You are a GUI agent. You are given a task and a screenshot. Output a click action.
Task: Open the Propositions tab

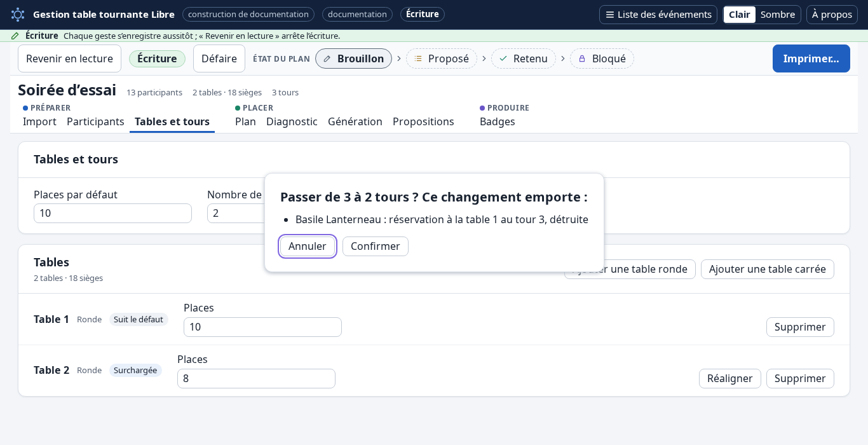pyautogui.click(x=423, y=121)
